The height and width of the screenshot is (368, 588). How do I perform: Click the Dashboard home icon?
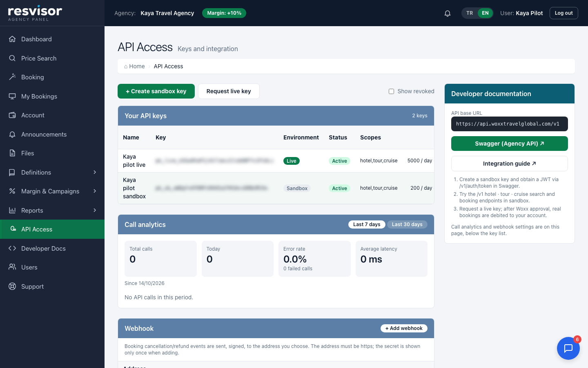tap(12, 39)
